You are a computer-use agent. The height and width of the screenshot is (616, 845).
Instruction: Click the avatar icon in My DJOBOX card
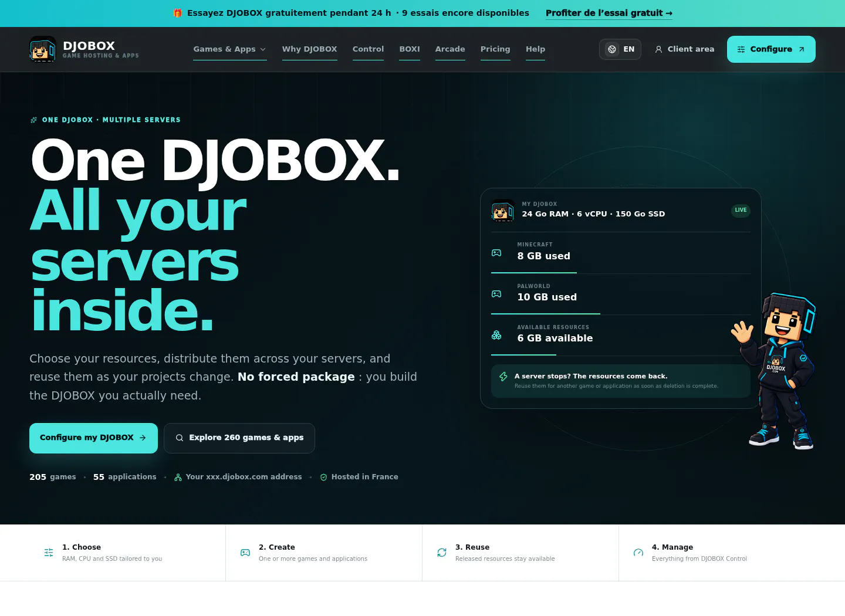(x=503, y=210)
